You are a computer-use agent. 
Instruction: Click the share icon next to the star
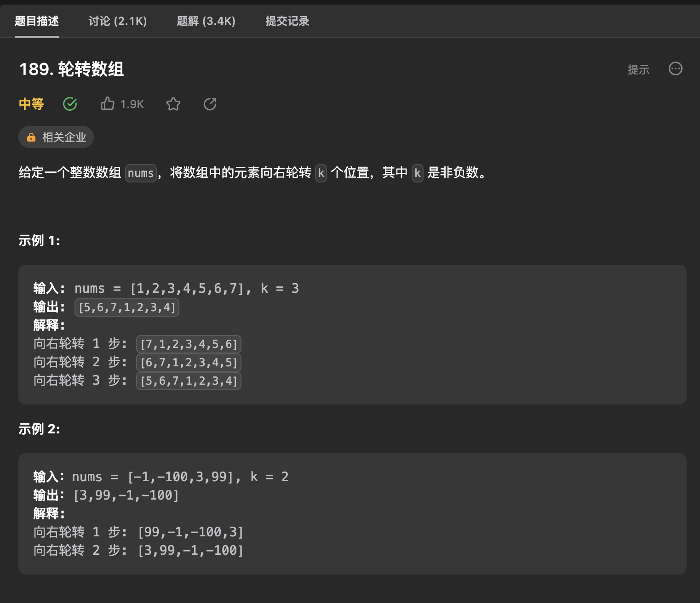click(210, 104)
